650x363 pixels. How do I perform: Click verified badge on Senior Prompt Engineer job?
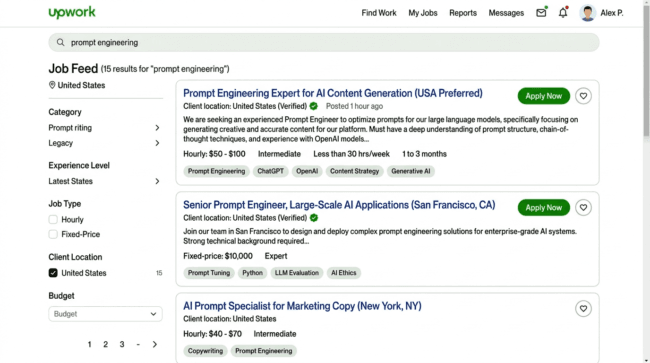[314, 218]
